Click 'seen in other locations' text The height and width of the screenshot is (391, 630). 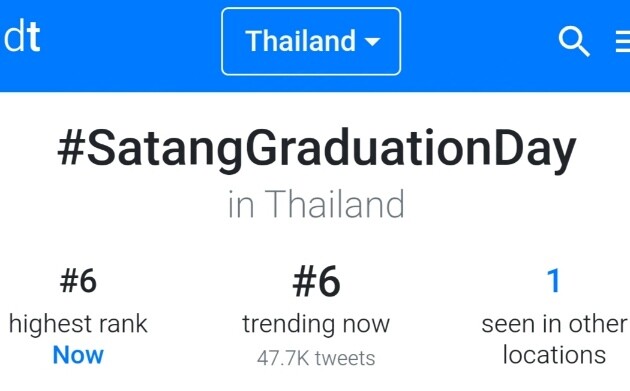tap(554, 340)
